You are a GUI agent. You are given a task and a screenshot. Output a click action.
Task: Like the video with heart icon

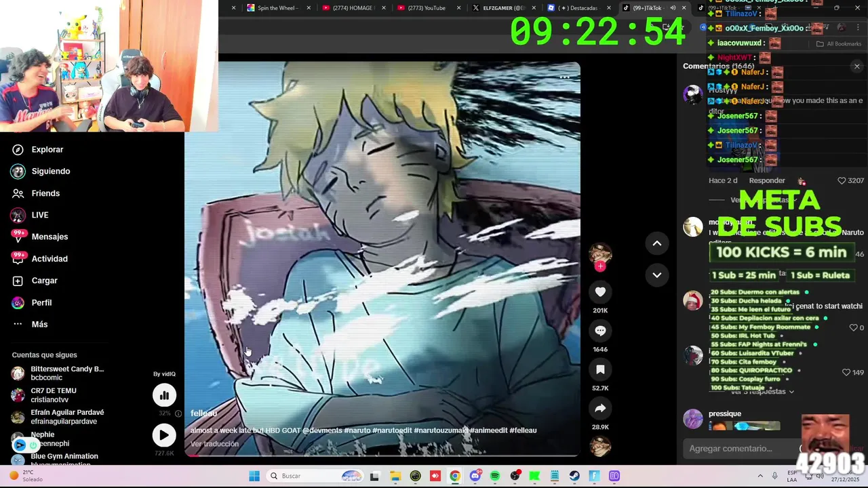click(600, 292)
